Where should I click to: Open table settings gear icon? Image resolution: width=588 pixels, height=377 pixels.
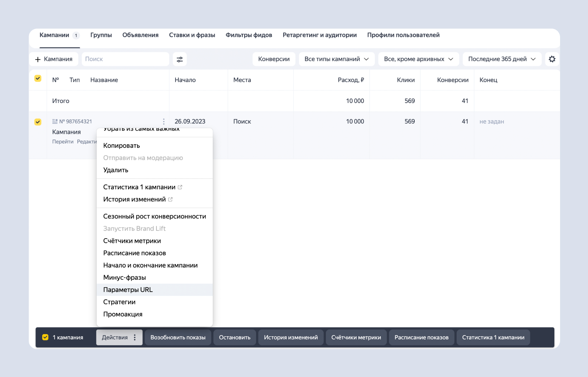tap(552, 59)
